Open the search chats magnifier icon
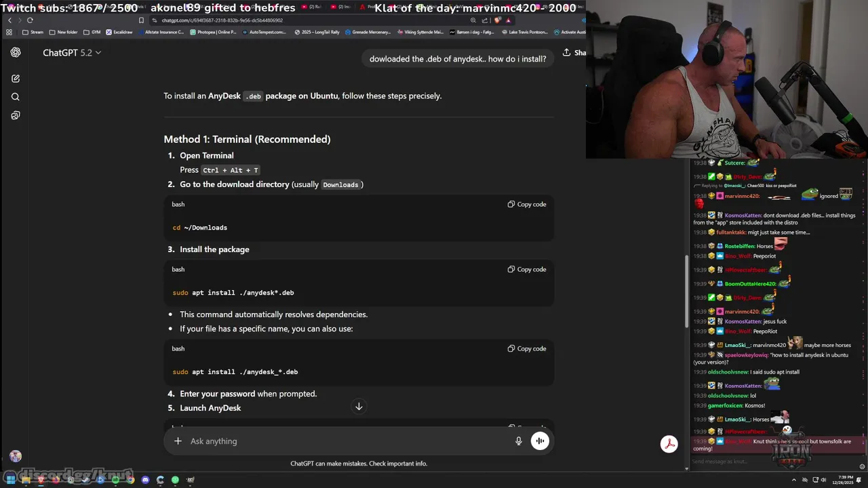This screenshot has height=488, width=868. pyautogui.click(x=16, y=97)
